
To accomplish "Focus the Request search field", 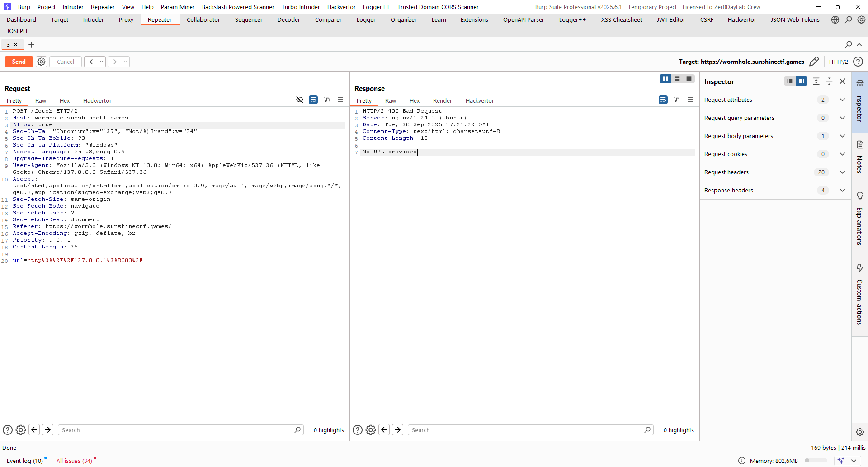I will coord(180,430).
